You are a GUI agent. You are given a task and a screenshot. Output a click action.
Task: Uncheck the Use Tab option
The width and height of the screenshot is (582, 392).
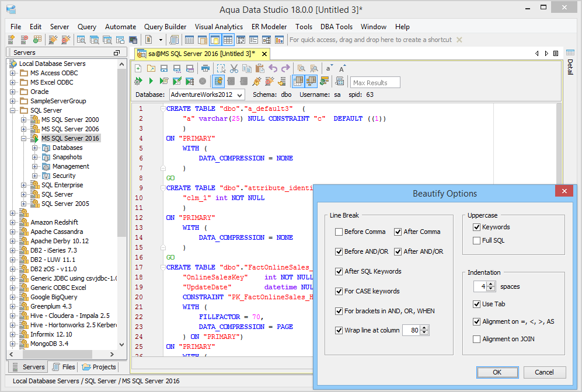coord(477,304)
